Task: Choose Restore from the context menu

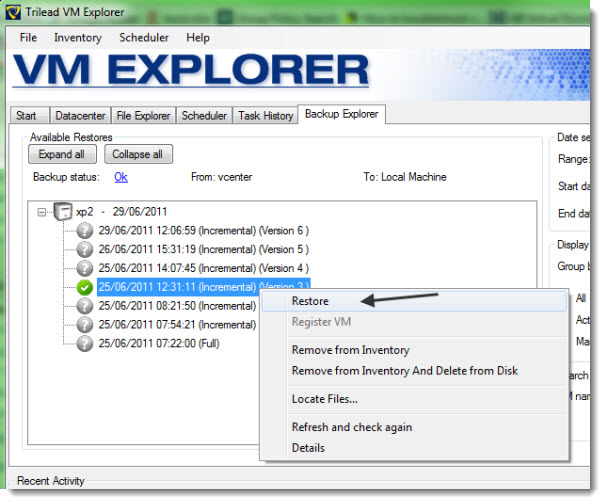Action: [x=414, y=301]
